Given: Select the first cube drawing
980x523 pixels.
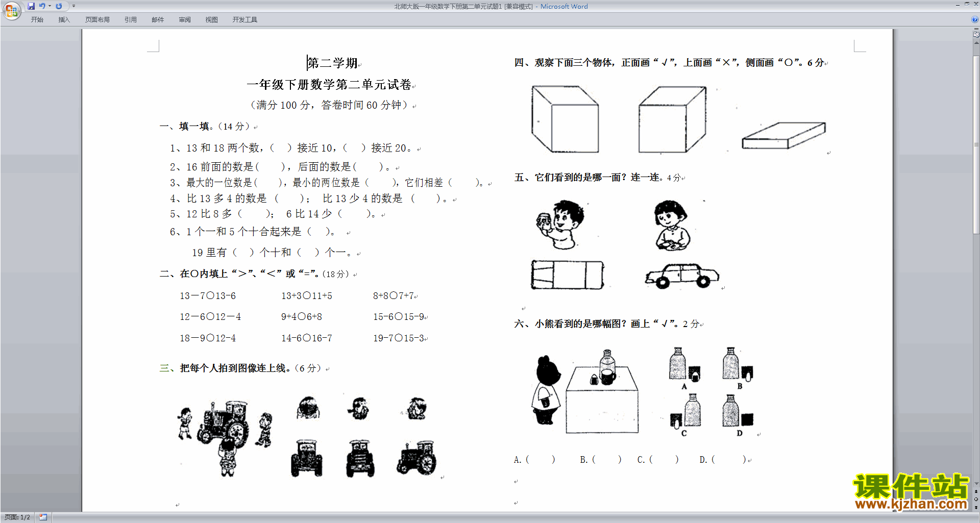Looking at the screenshot, I should click(x=565, y=119).
